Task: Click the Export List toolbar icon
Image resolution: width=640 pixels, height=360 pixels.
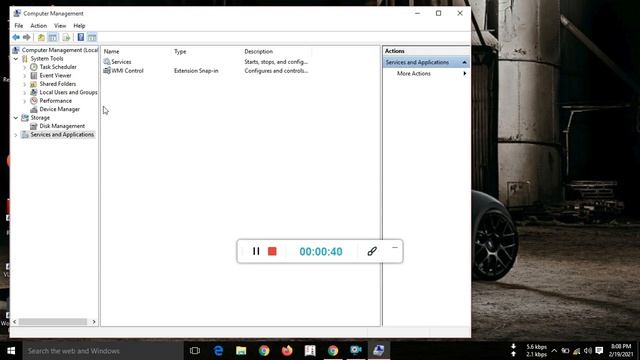Action: pos(66,38)
